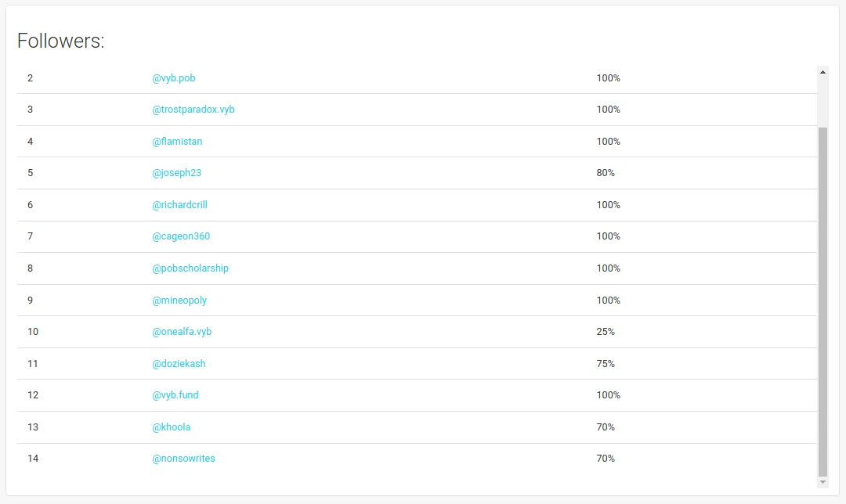Visit the @doziekash profile link

tap(179, 364)
